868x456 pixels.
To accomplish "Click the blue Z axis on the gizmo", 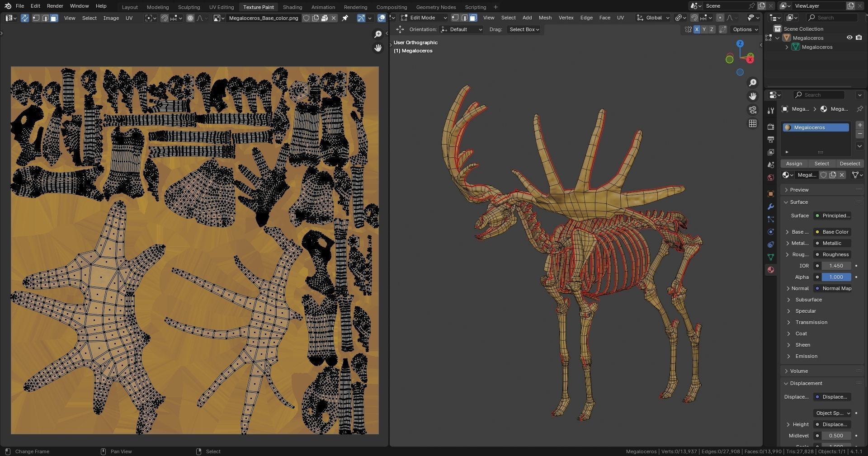I will coord(740,43).
